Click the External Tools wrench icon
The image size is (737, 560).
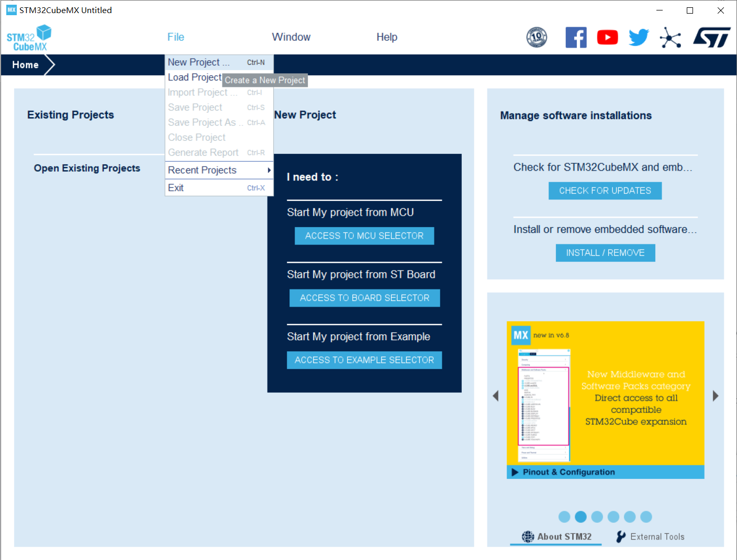pyautogui.click(x=621, y=536)
